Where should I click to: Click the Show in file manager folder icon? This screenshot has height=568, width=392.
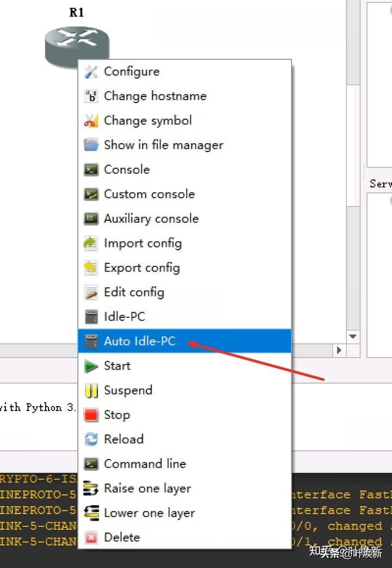tap(91, 145)
